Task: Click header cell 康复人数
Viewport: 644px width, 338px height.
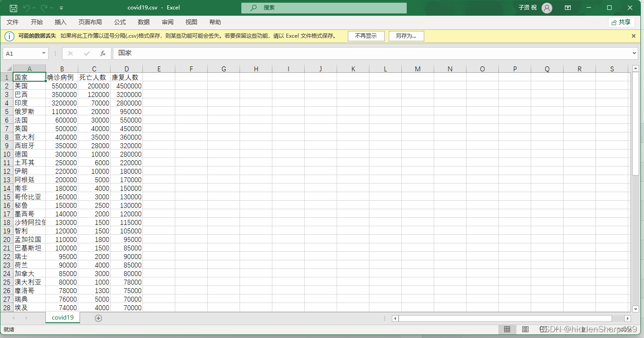Action: (x=127, y=77)
